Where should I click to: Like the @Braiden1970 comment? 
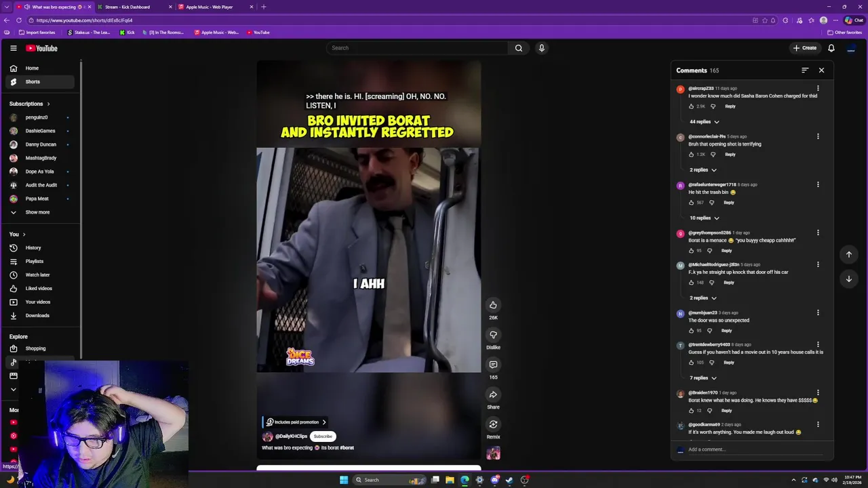click(x=692, y=411)
